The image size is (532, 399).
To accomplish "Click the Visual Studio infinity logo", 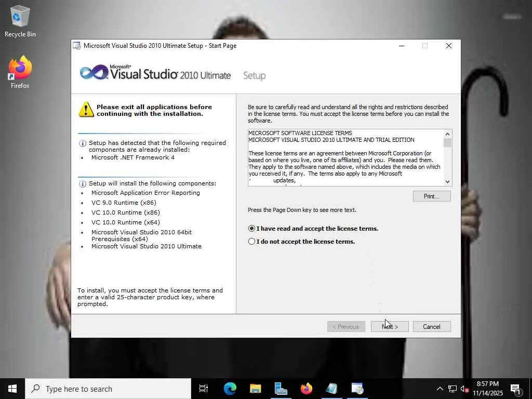I will tap(94, 72).
